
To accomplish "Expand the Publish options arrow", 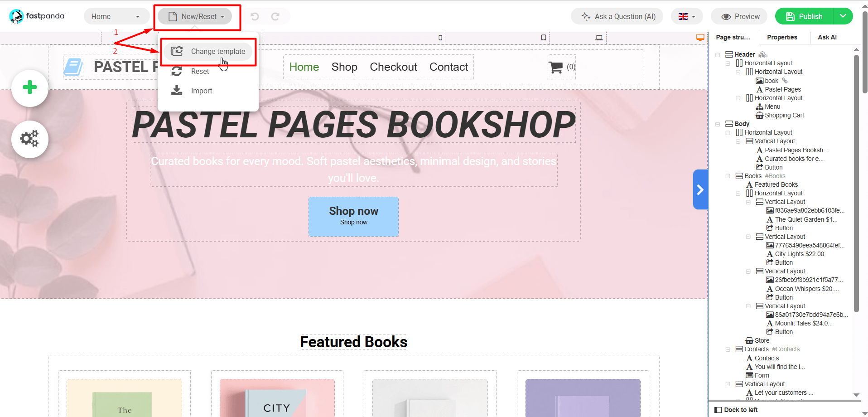I will (x=843, y=16).
